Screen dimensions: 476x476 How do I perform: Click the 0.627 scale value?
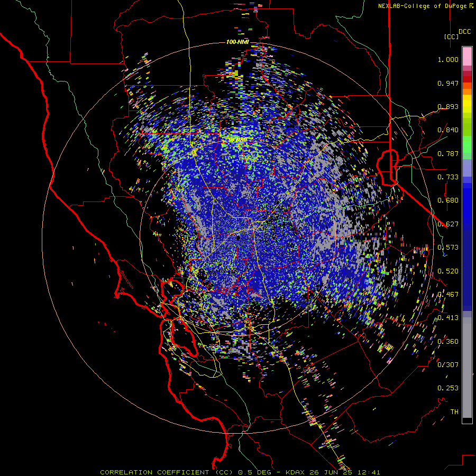[x=448, y=224]
